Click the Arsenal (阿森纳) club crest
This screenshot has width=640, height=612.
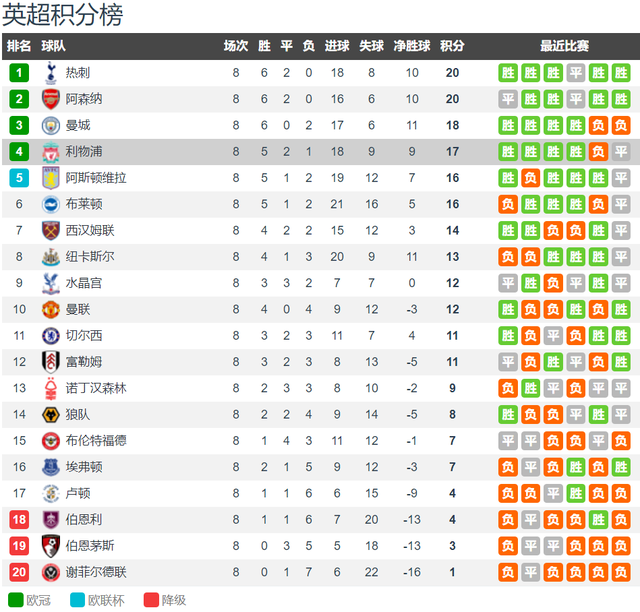(50, 99)
